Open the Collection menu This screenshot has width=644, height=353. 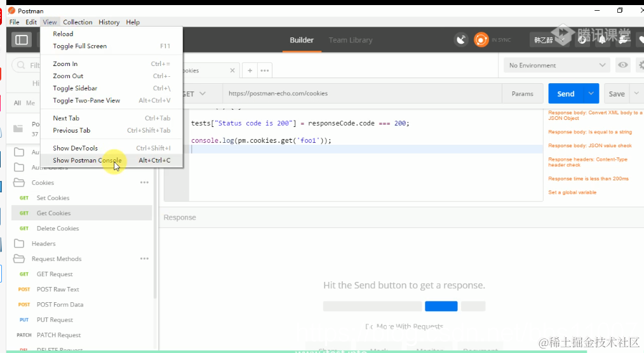pos(77,22)
